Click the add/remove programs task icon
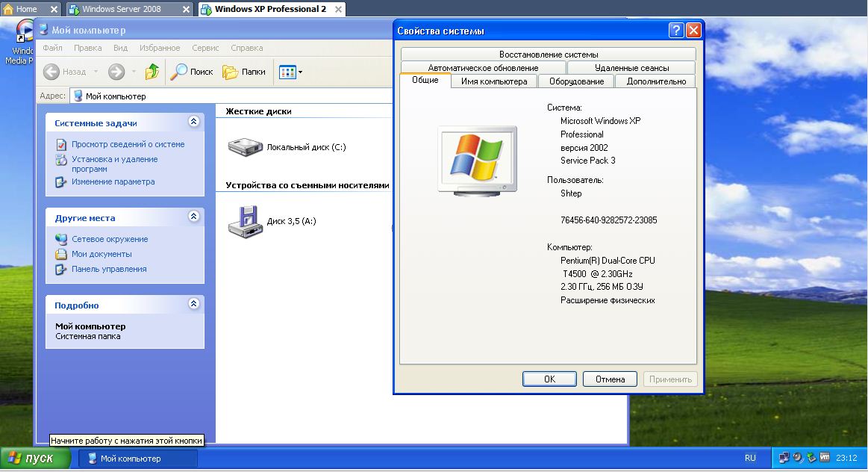 (61, 160)
